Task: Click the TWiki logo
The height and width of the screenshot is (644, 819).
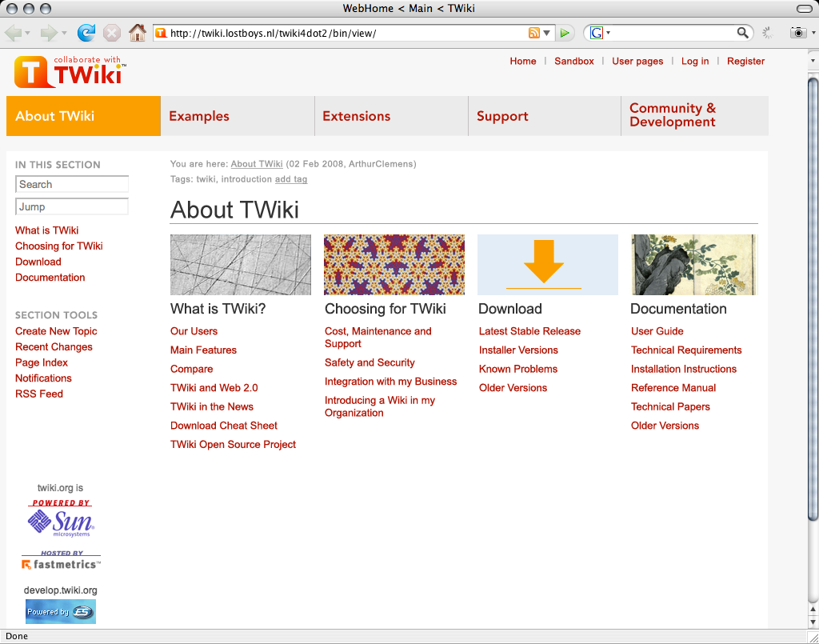Action: click(x=70, y=71)
